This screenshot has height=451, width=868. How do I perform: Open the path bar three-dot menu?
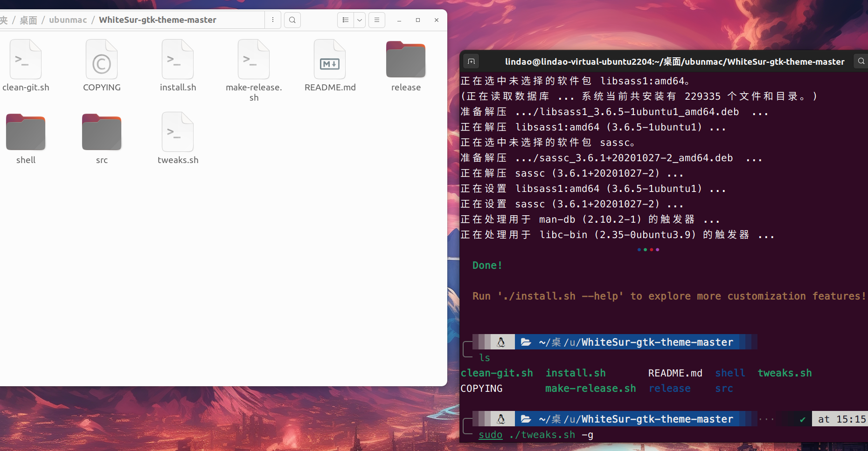click(x=273, y=20)
